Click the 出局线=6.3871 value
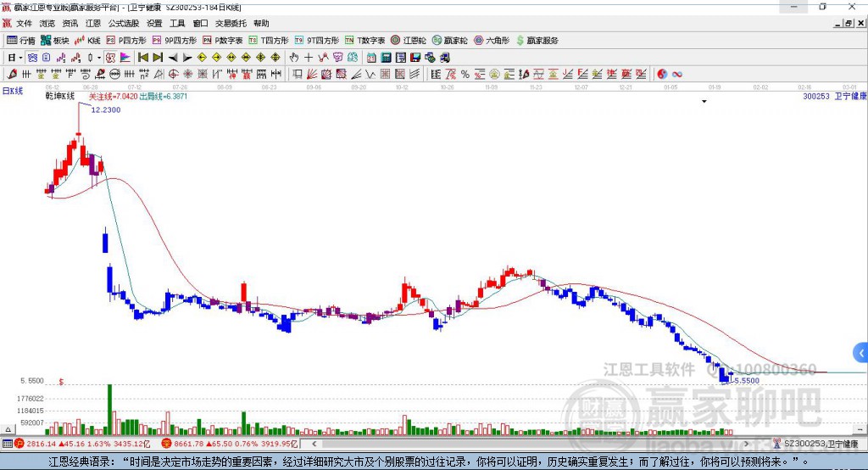Screen dimensions: 868x470 tap(164, 97)
